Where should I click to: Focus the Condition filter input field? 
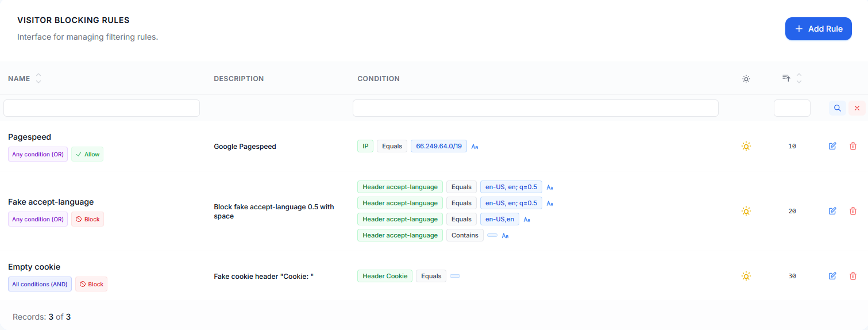[x=535, y=108]
